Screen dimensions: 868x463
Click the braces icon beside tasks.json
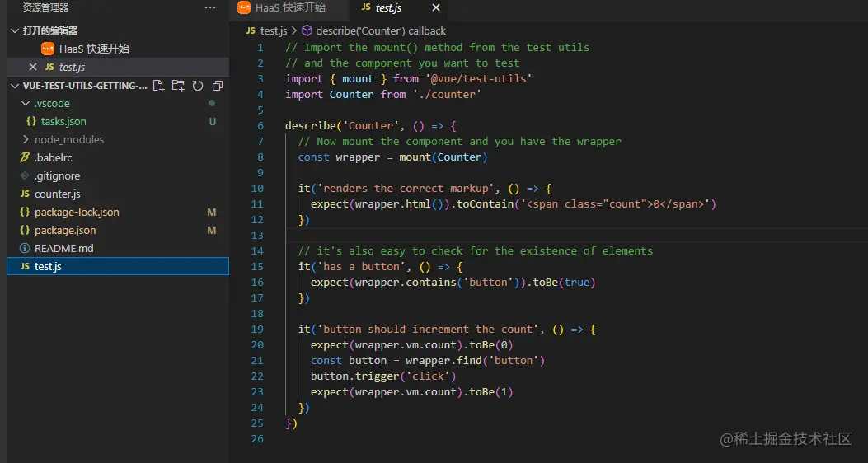tap(31, 121)
